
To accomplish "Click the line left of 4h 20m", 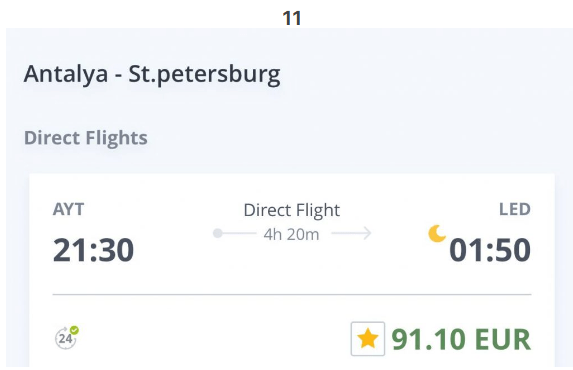I will [237, 233].
